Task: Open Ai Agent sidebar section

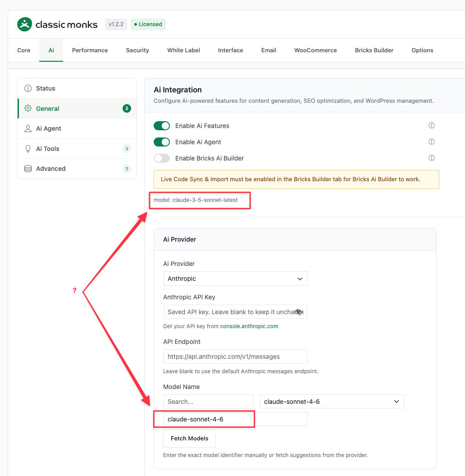Action: (x=77, y=128)
